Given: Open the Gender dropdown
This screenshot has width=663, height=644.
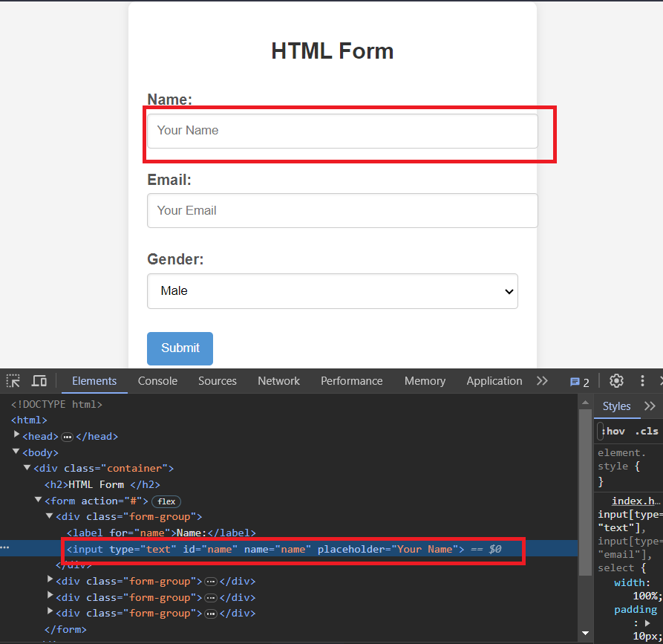Looking at the screenshot, I should click(332, 291).
